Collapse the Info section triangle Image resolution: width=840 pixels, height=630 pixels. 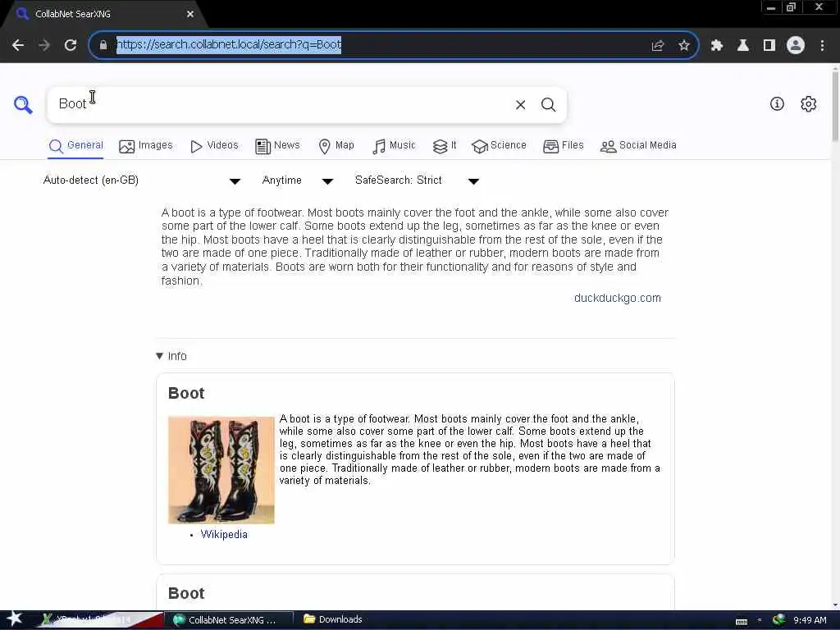coord(159,356)
